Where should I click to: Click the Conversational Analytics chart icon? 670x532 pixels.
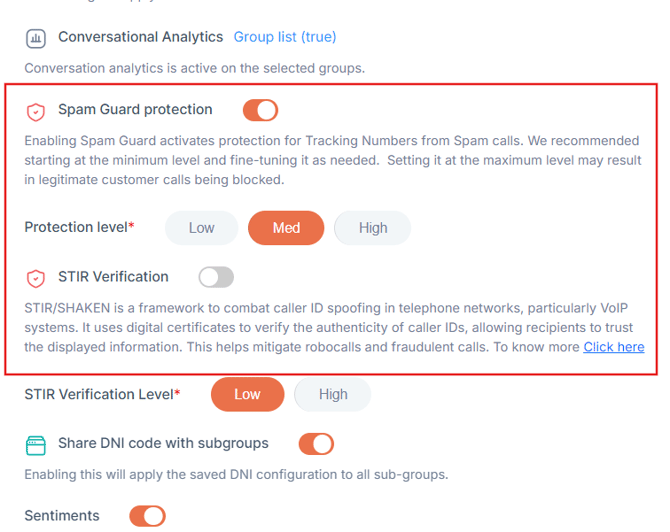coord(36,39)
